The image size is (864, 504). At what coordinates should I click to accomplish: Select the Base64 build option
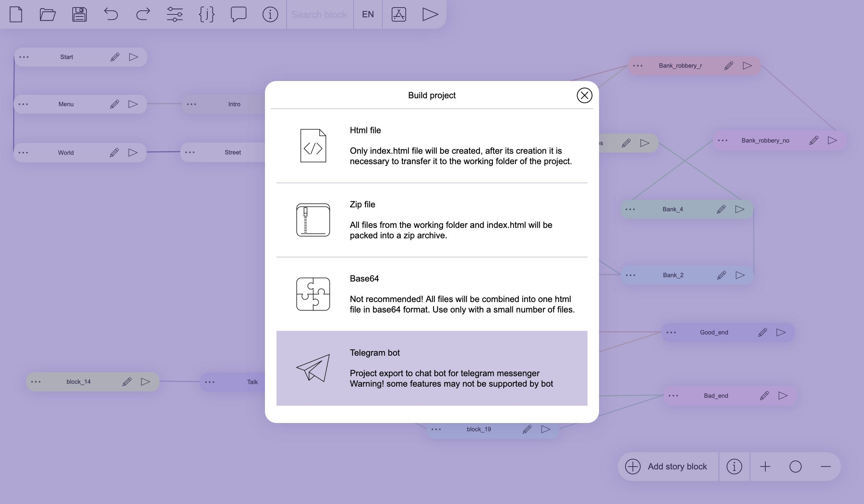click(x=432, y=294)
